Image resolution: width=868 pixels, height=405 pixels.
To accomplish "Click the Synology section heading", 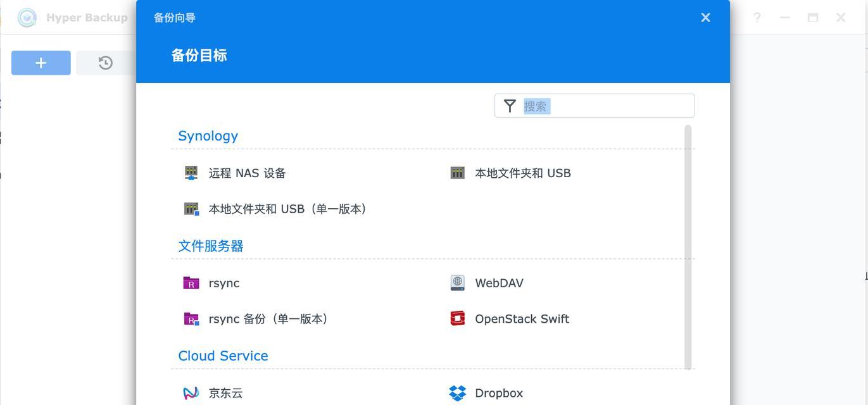I will [x=208, y=136].
